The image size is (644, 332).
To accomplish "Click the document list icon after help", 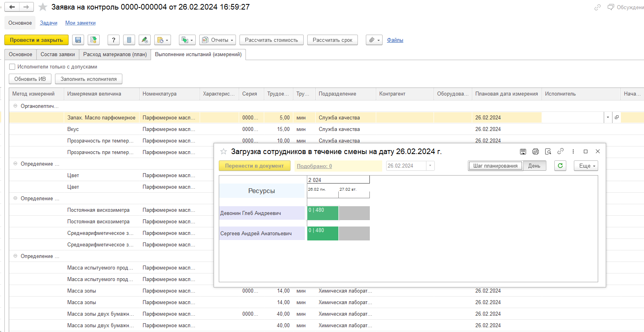I will pos(129,40).
